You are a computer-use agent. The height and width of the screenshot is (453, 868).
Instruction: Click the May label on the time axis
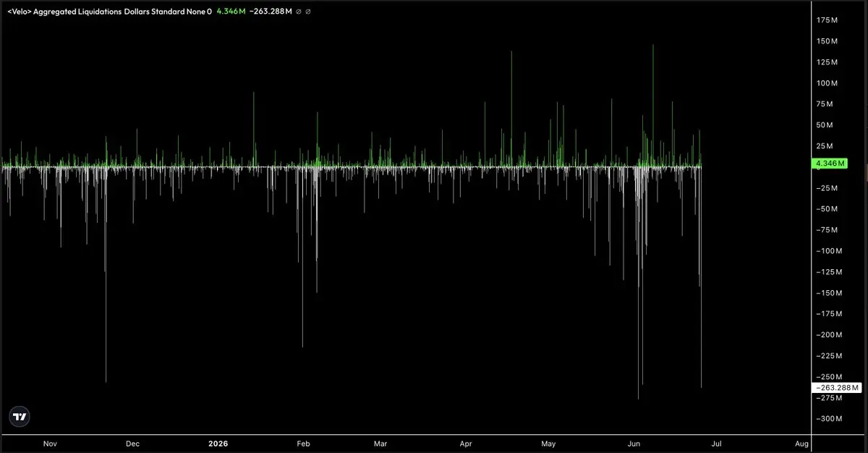(549, 443)
